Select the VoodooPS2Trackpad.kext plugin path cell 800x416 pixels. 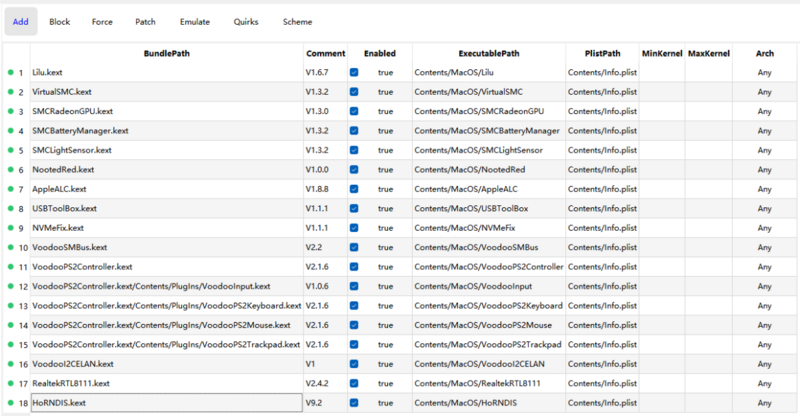coord(167,345)
